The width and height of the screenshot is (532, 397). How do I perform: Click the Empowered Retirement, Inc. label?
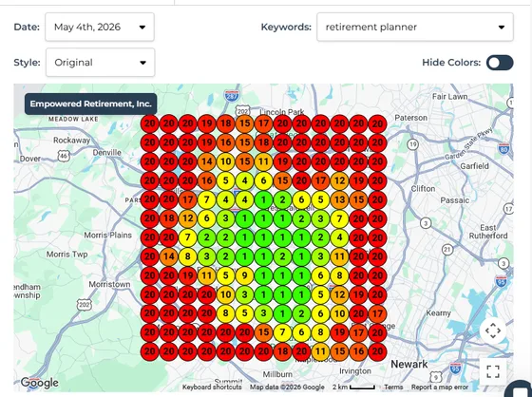coord(90,104)
